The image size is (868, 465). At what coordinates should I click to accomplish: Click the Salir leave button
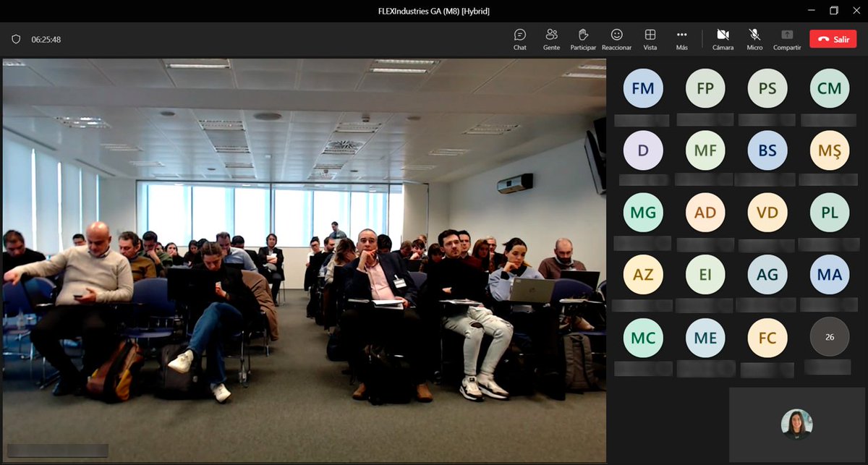coord(833,39)
